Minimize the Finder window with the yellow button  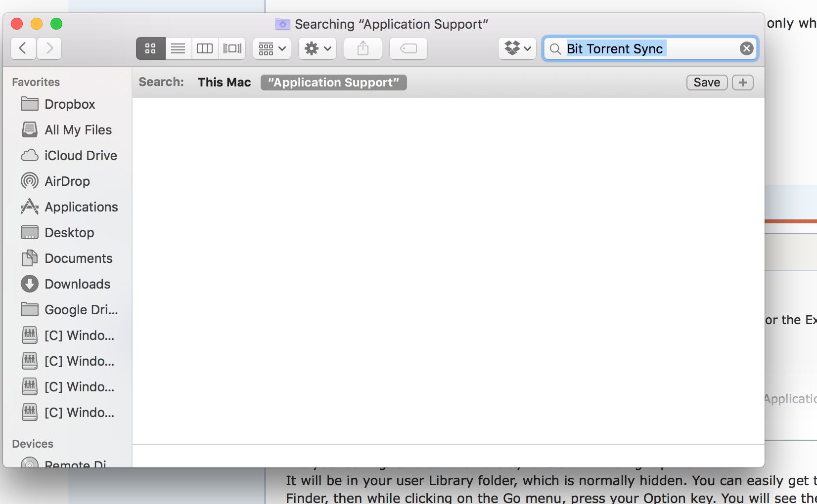coord(37,24)
